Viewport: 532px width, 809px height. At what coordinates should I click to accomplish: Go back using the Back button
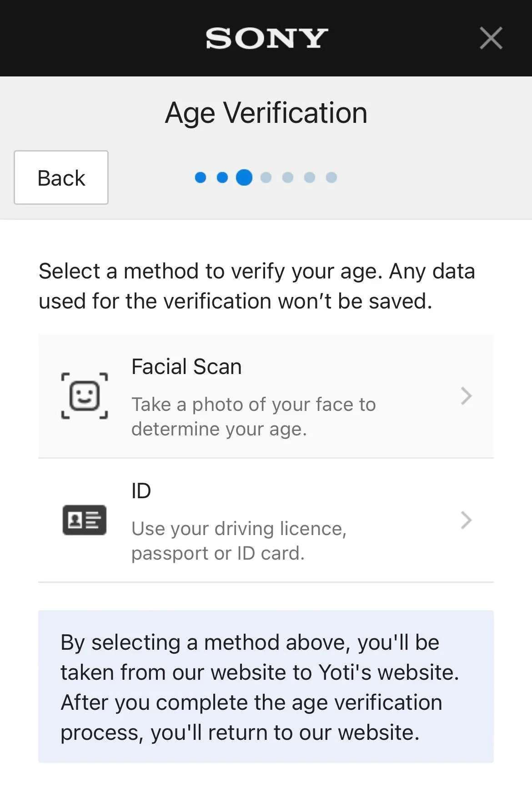click(61, 177)
